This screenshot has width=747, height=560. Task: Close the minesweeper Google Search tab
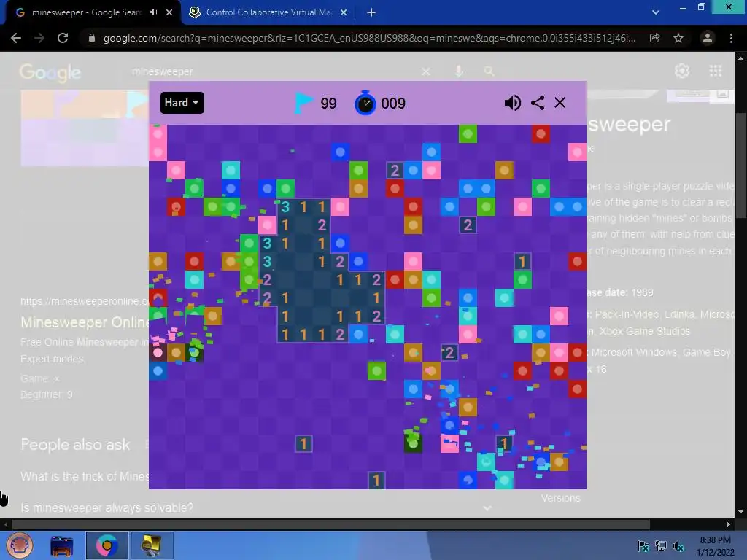[169, 12]
